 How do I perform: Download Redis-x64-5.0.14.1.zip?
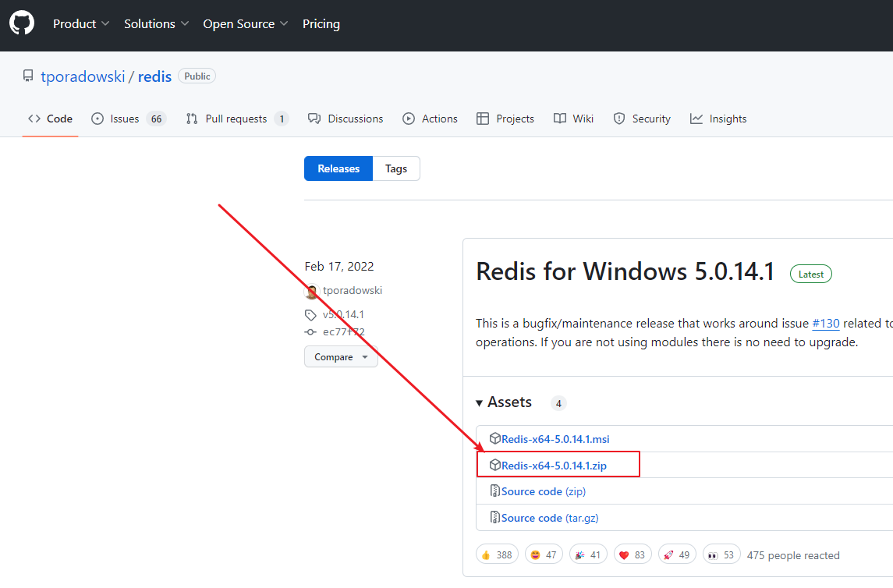[x=555, y=465]
